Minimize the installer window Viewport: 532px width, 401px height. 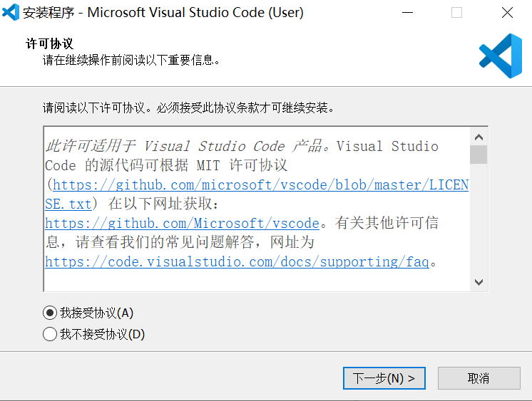coord(407,13)
